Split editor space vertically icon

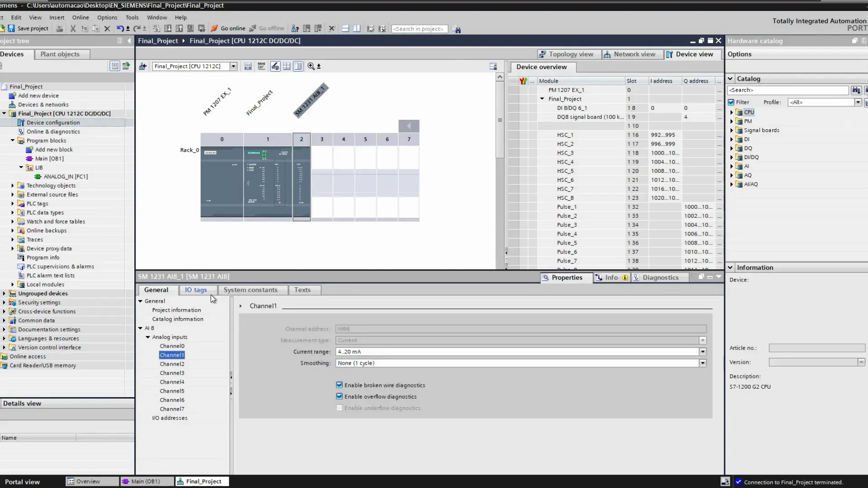pos(357,28)
